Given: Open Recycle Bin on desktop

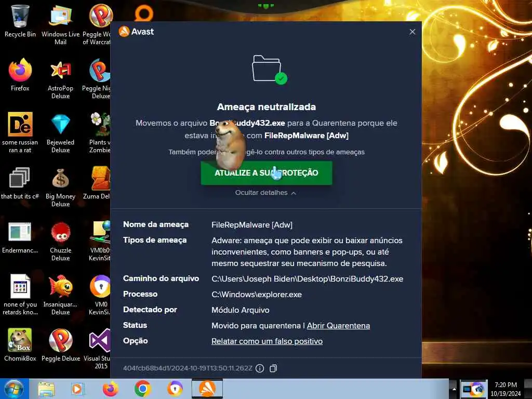Looking at the screenshot, I should point(20,21).
